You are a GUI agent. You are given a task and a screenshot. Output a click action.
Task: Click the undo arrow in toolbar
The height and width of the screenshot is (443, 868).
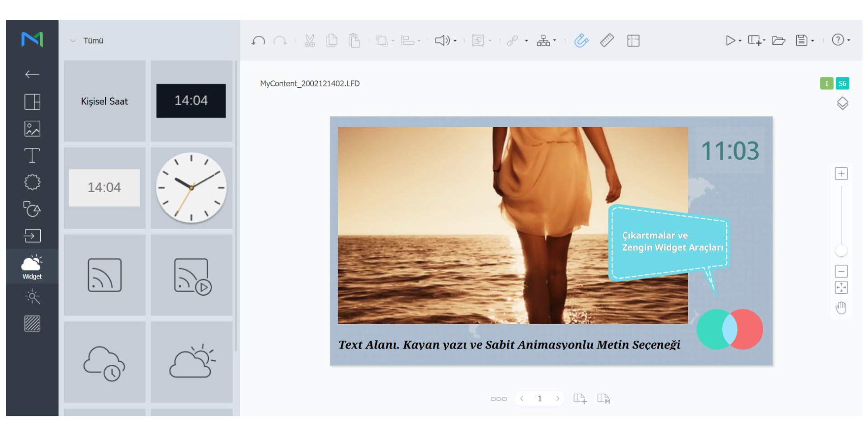click(258, 41)
